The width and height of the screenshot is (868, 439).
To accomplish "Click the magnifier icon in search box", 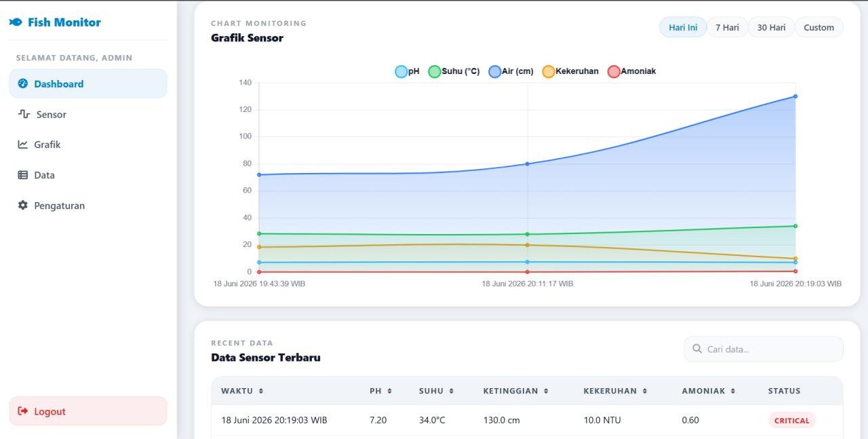I will pos(697,349).
